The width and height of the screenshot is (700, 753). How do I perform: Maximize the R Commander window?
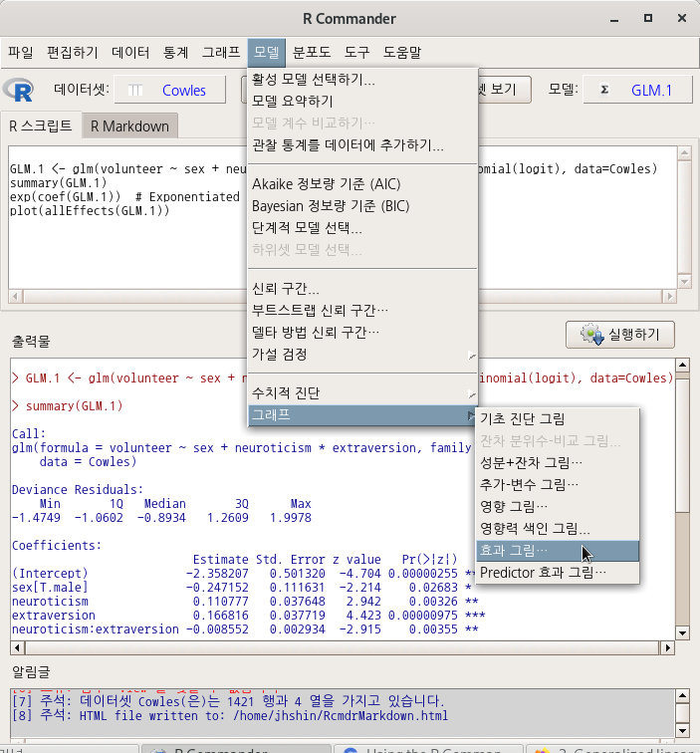click(x=648, y=18)
